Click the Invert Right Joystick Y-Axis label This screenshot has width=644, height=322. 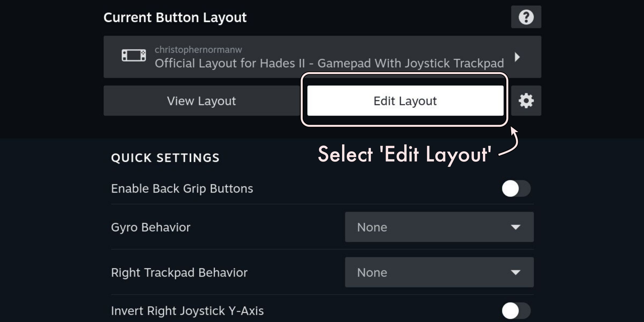coord(187,311)
